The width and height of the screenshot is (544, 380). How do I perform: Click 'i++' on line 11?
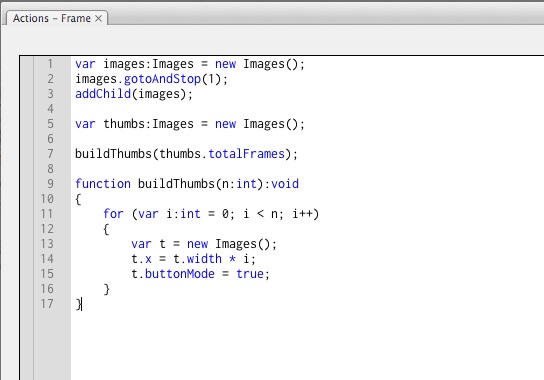pyautogui.click(x=302, y=213)
